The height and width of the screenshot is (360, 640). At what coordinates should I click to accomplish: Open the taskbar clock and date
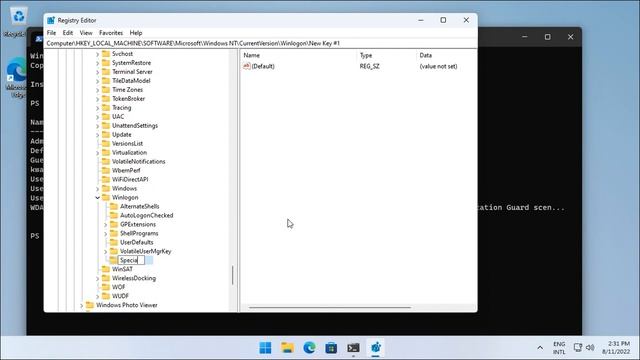coord(616,348)
